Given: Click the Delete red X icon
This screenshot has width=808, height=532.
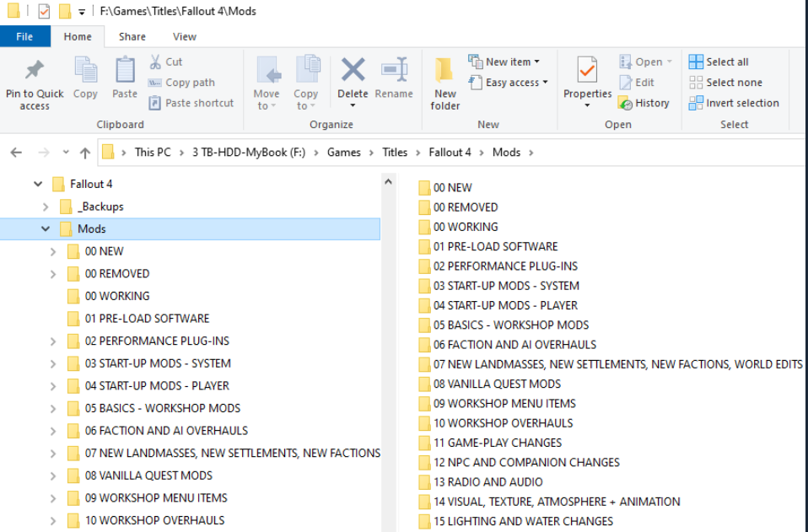Looking at the screenshot, I should pos(353,69).
